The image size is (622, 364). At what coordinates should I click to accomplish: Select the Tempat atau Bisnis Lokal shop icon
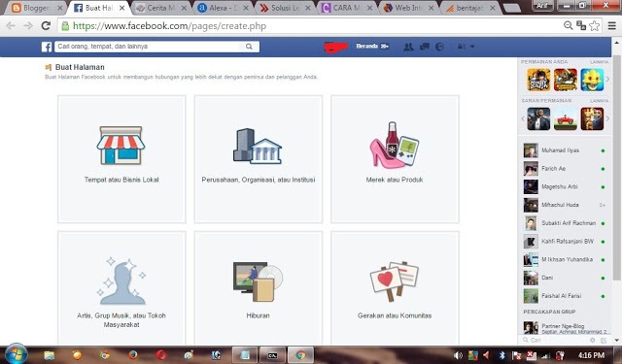[121, 146]
